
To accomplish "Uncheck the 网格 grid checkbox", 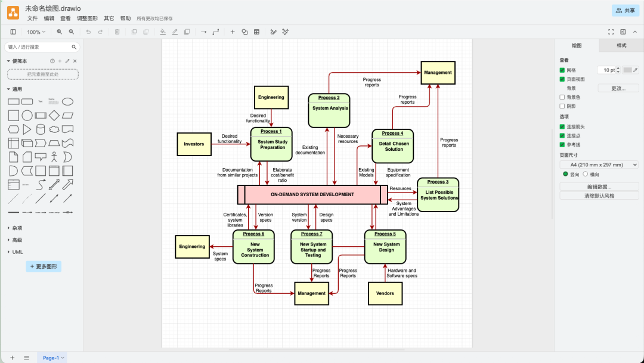I will [x=562, y=70].
